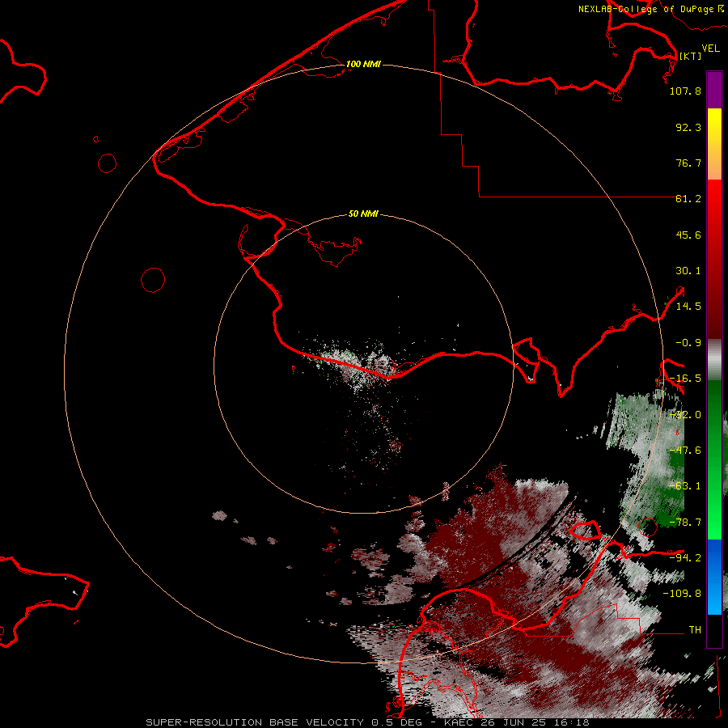Click the blue segment of velocity color bar

coord(714,577)
